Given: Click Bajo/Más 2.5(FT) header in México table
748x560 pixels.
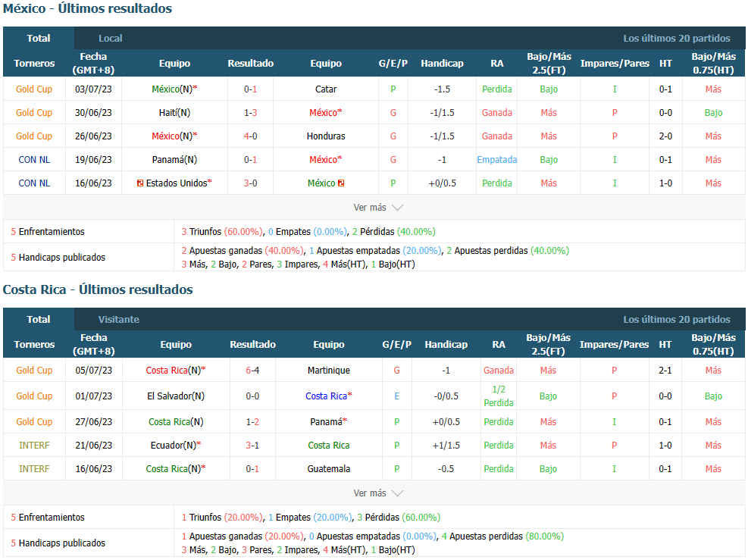Looking at the screenshot, I should pos(549,63).
